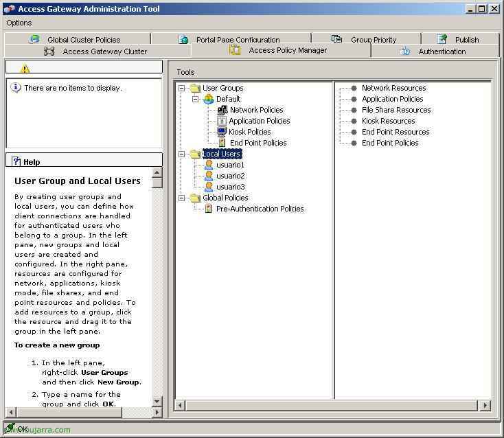Click the yellow warning triangle icon

[x=25, y=69]
